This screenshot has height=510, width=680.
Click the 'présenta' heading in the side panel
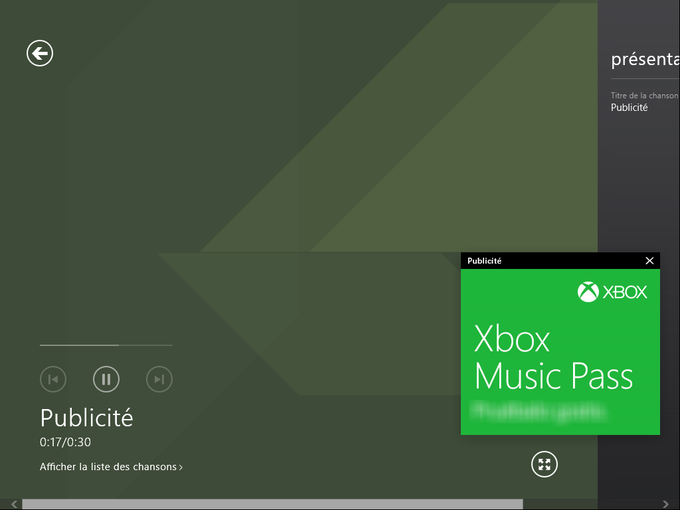pos(645,59)
